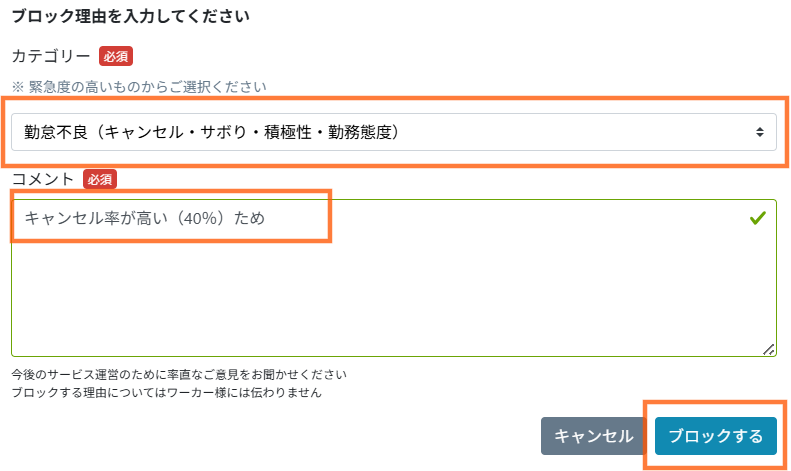The image size is (791, 471).
Task: Click the green checkmark in comment field
Action: coord(757,217)
